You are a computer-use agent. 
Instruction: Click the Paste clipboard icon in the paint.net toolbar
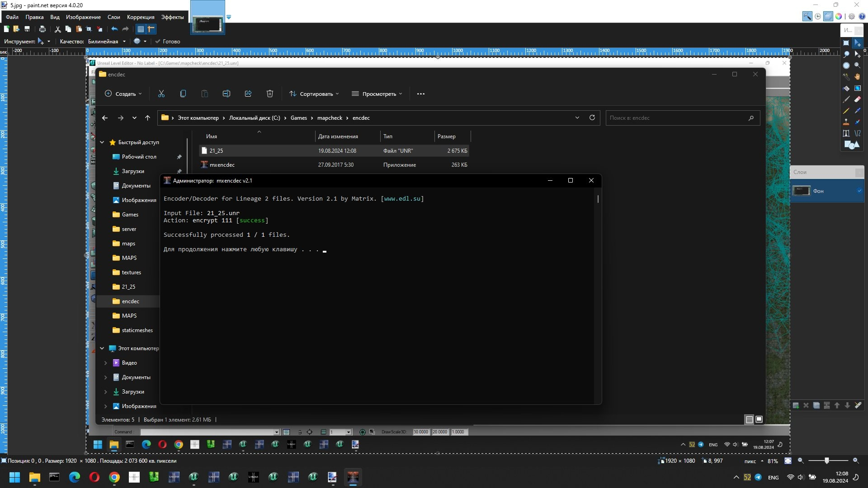(79, 29)
